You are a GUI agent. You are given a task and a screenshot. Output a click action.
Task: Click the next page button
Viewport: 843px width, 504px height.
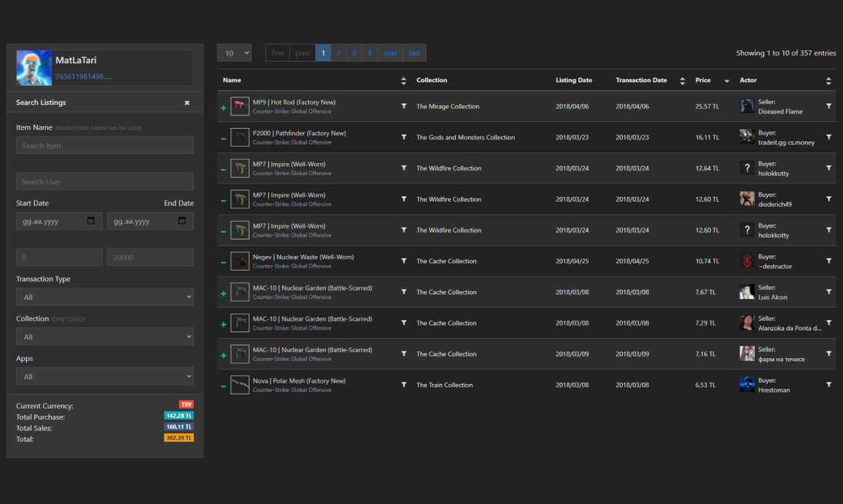[x=390, y=53]
